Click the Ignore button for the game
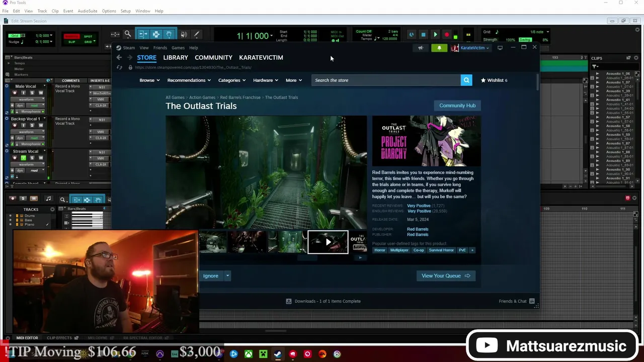644x362 pixels. (211, 276)
